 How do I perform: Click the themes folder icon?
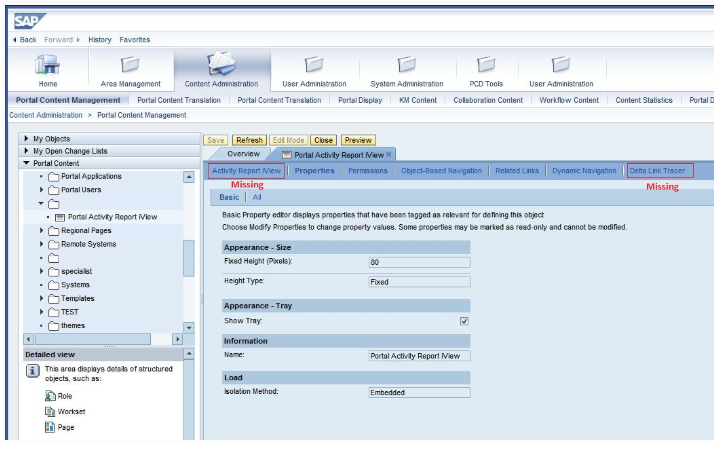point(54,326)
